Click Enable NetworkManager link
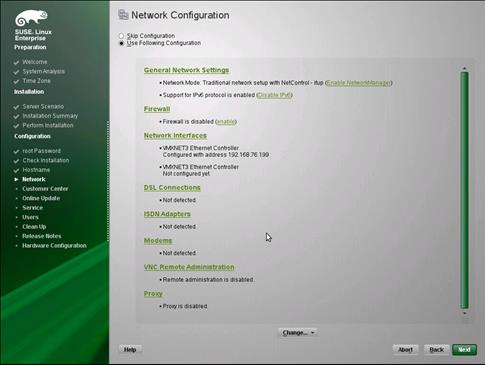 click(358, 83)
